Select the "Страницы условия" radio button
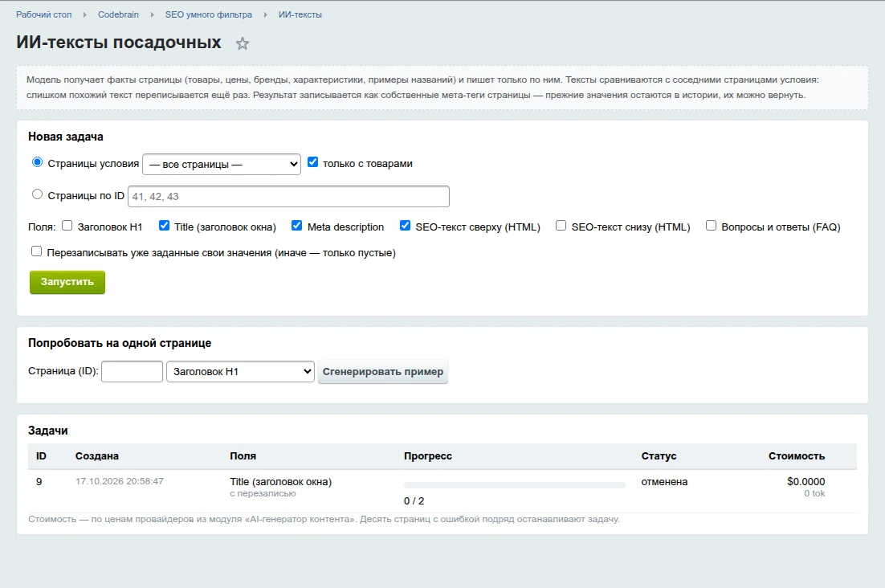This screenshot has height=588, width=885. click(x=37, y=162)
